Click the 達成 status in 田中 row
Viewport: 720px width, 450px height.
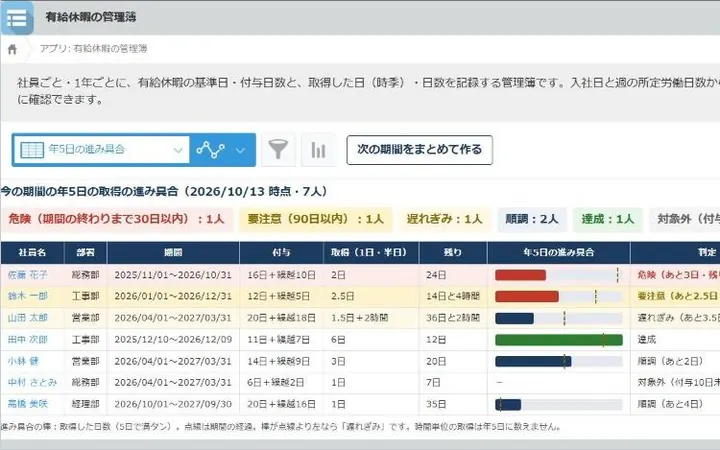647,339
